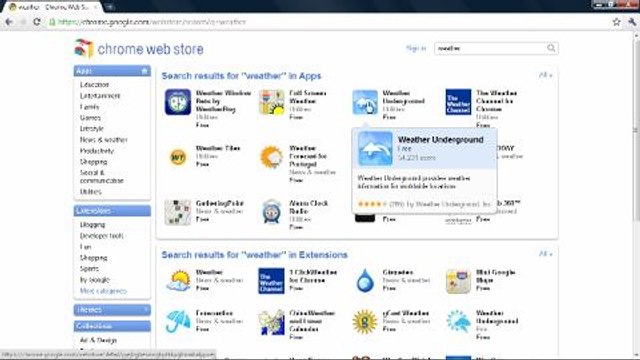
Task: Click the More categories link
Action: point(103,291)
